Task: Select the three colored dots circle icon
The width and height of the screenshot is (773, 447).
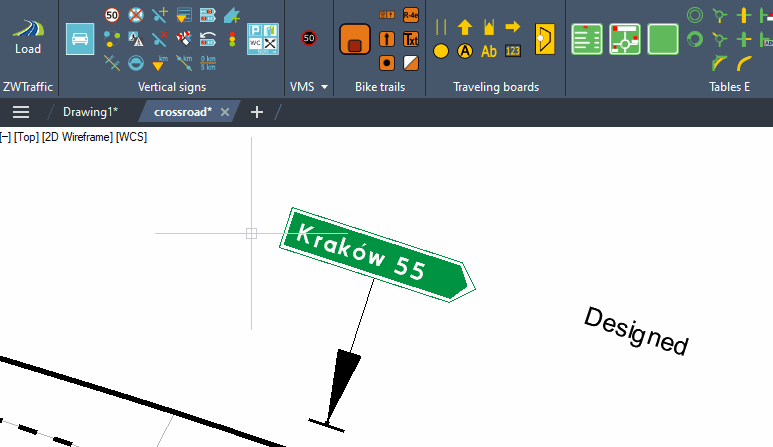Action: point(112,39)
